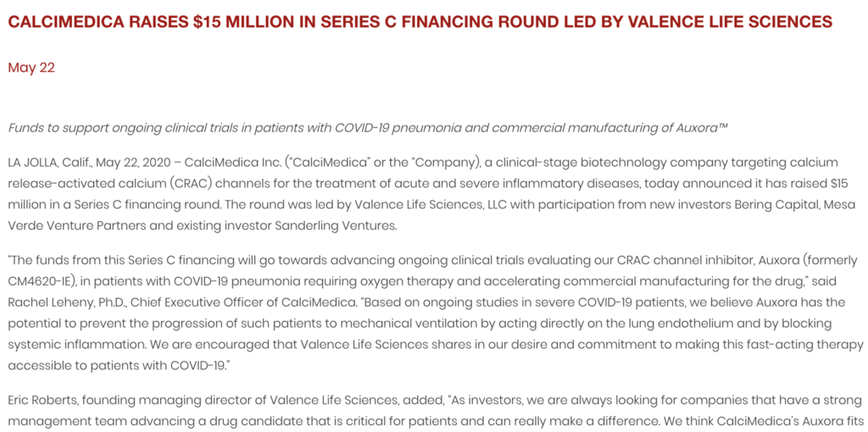
Task: Click "Auxora™" at the subtitle's end
Action: pyautogui.click(x=701, y=127)
